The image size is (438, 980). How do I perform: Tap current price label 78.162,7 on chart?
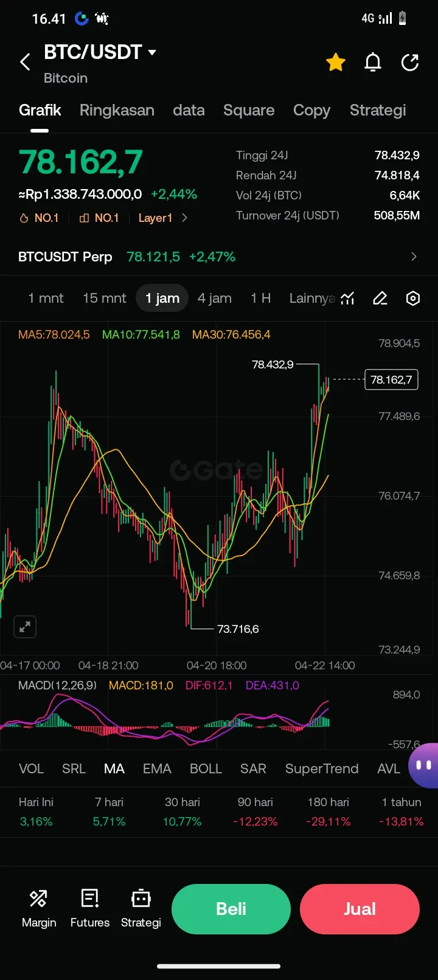coord(391,380)
